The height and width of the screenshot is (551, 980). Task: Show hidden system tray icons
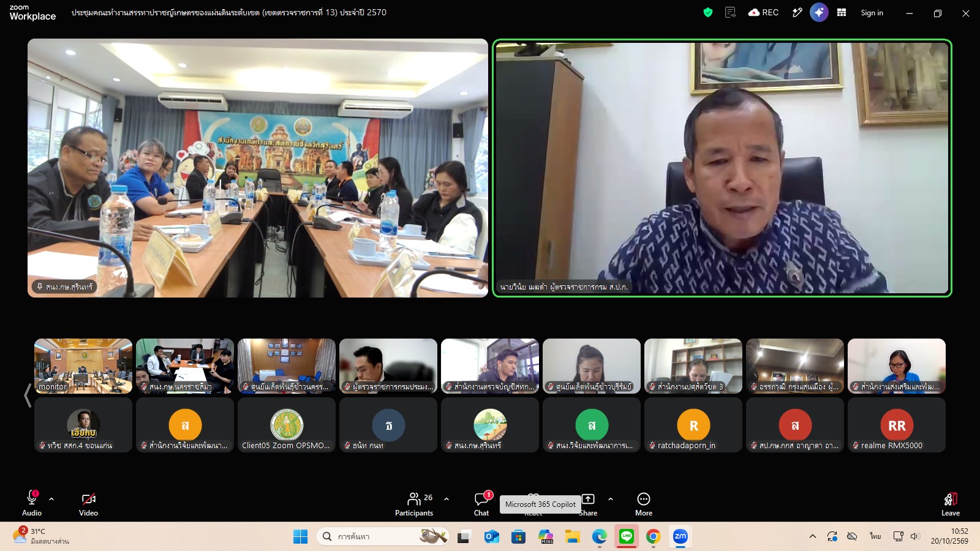pyautogui.click(x=813, y=536)
